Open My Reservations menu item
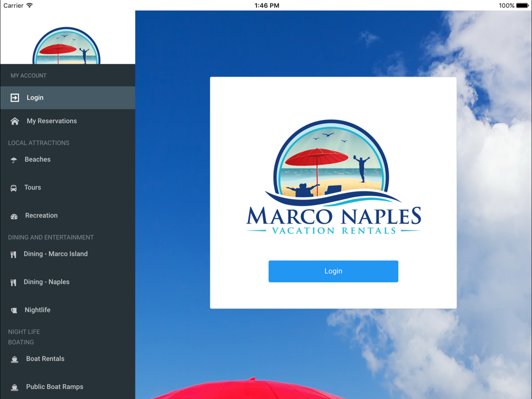This screenshot has height=399, width=532. point(52,121)
